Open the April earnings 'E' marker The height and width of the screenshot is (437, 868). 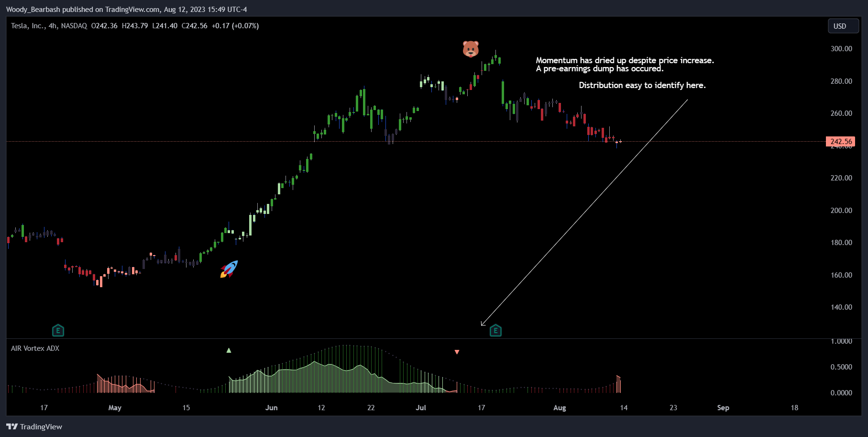coord(58,330)
